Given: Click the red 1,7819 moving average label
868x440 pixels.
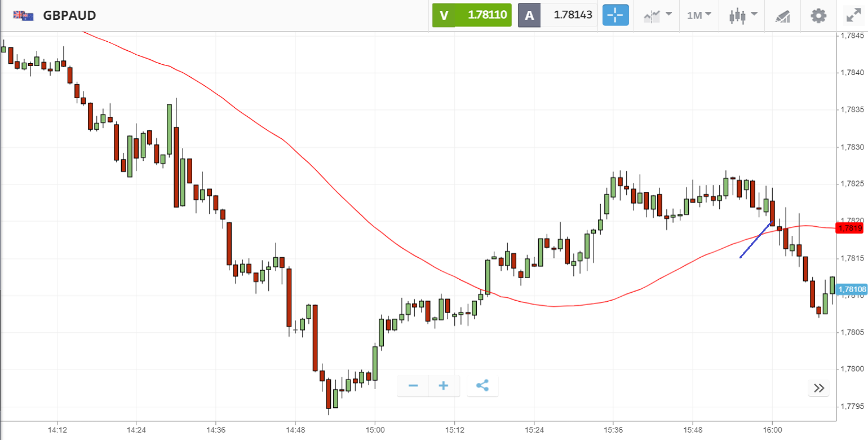Looking at the screenshot, I should [849, 228].
